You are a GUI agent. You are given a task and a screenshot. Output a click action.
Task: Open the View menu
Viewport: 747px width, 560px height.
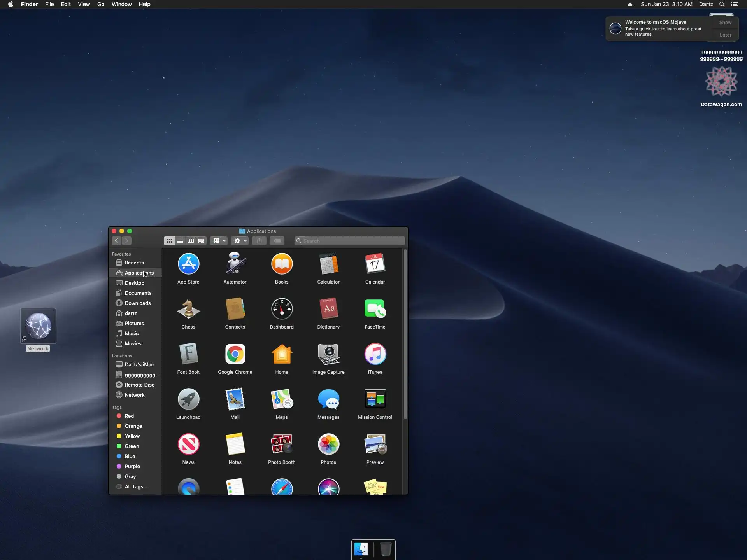(84, 4)
